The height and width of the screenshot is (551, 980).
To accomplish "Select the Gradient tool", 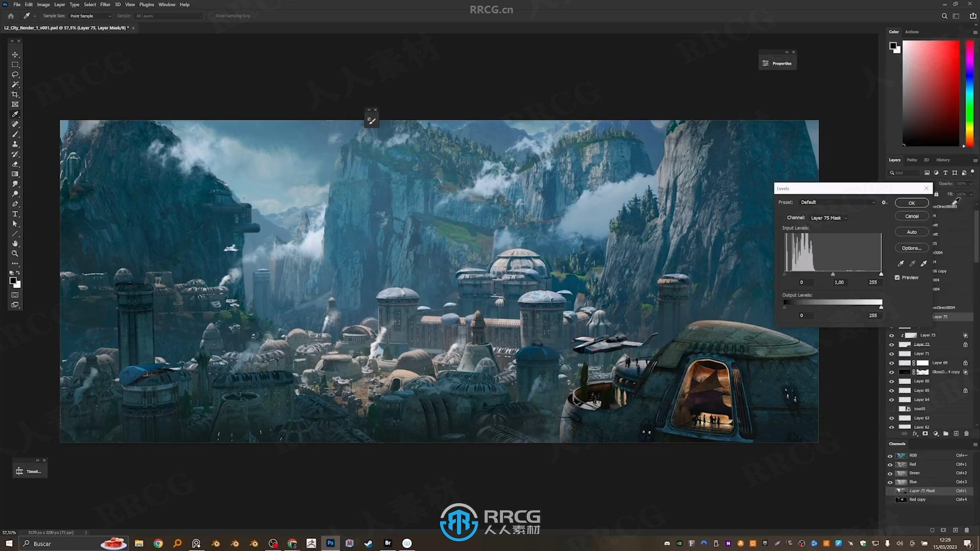I will [x=15, y=174].
